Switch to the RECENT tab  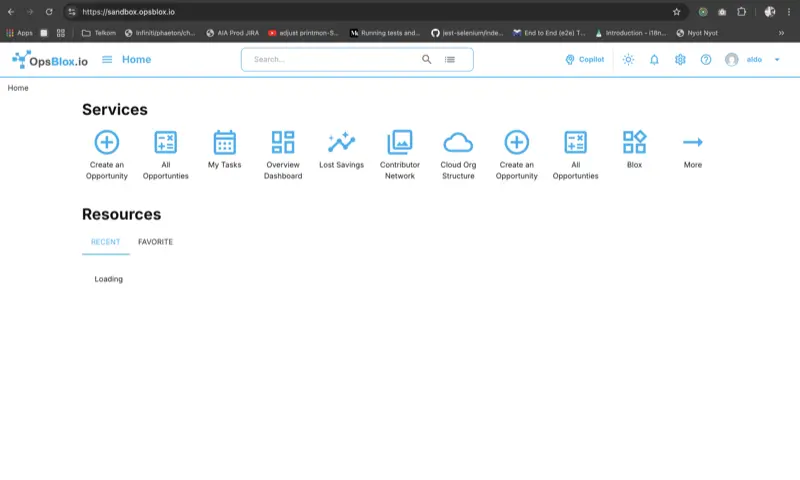tap(106, 242)
